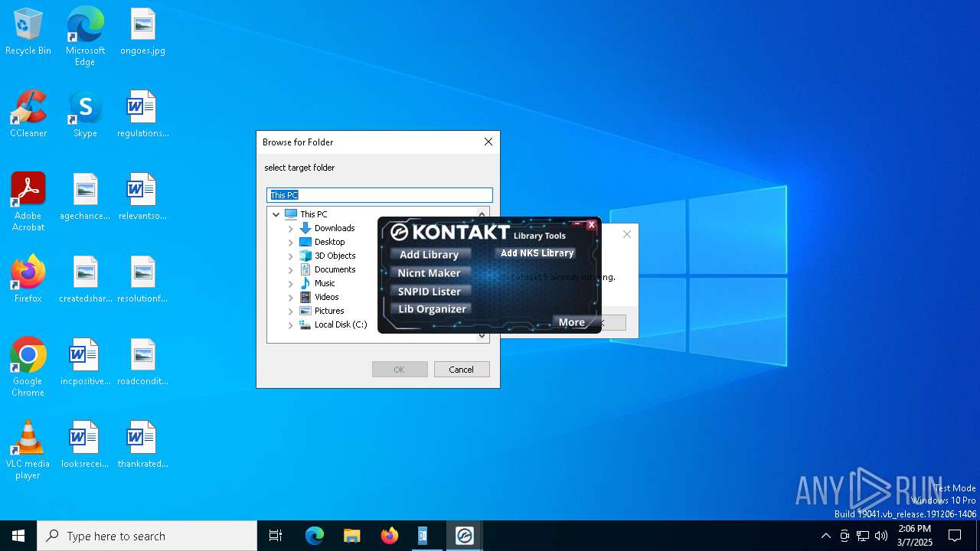Select the relevantso Word document icon
This screenshot has width=980, height=551.
click(142, 197)
